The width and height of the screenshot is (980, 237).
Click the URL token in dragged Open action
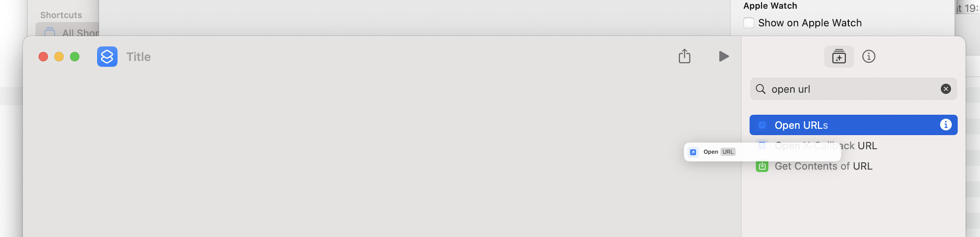coord(728,152)
